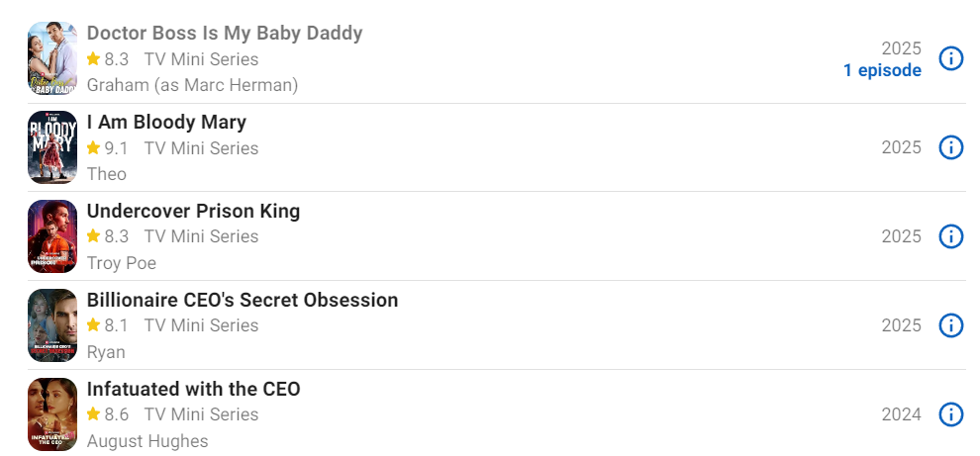Click the I Am Bloody Mary poster
Image resolution: width=980 pixels, height=456 pixels.
pos(52,147)
